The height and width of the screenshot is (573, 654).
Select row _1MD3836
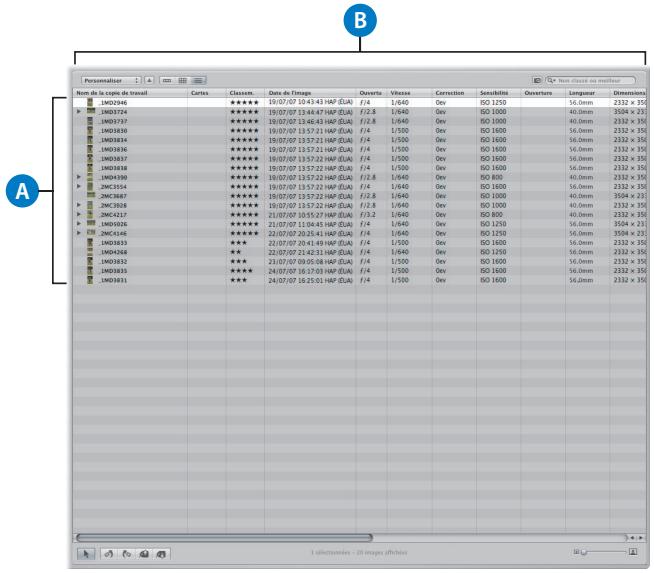360,149
